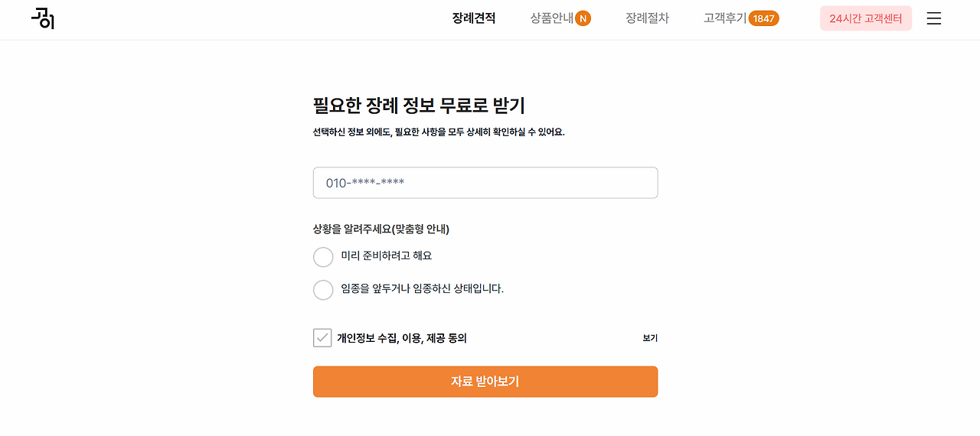This screenshot has width=980, height=436.
Task: Click the 상황을 알려주세요(맞춤형 안내) section label
Action: (x=381, y=229)
